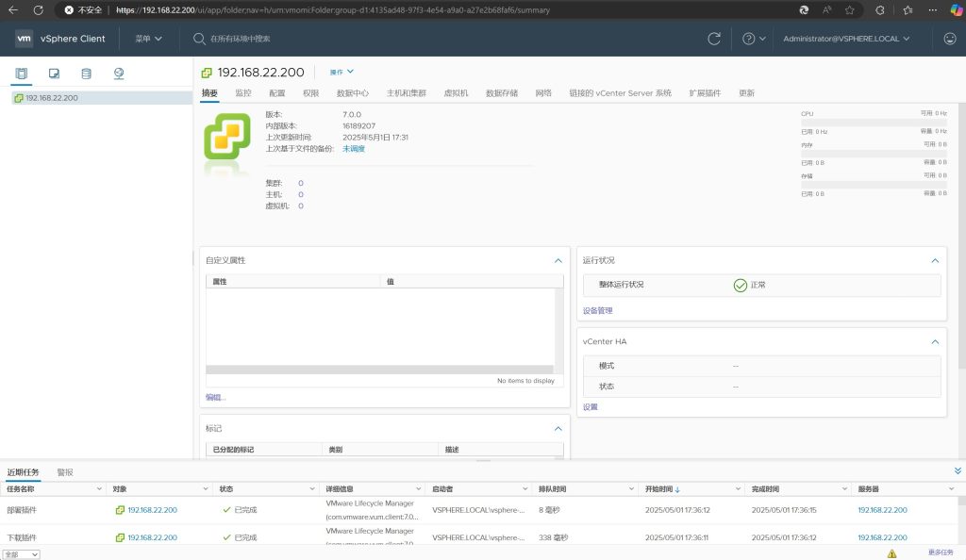Collapse the 标记 panel
The image size is (966, 560).
(x=558, y=429)
